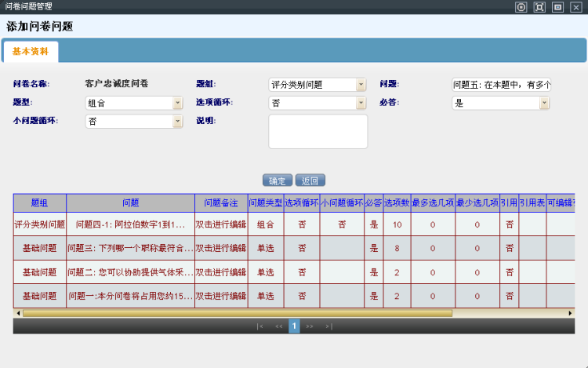Open the 选项循环 dropdown
Screen dimensions: 588x368
point(361,103)
